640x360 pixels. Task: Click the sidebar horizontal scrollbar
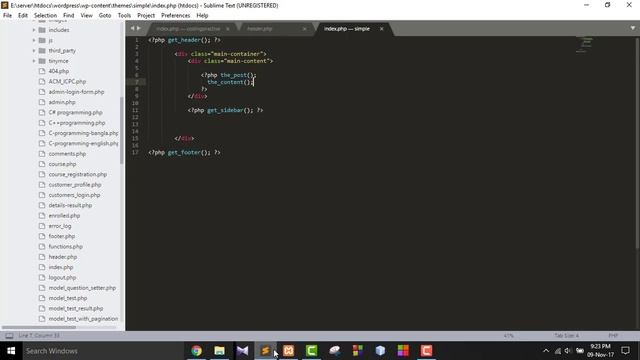[x=39, y=327]
